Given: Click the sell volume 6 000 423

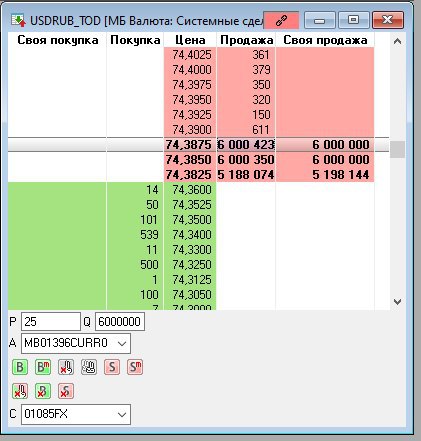Looking at the screenshot, I should [x=246, y=145].
